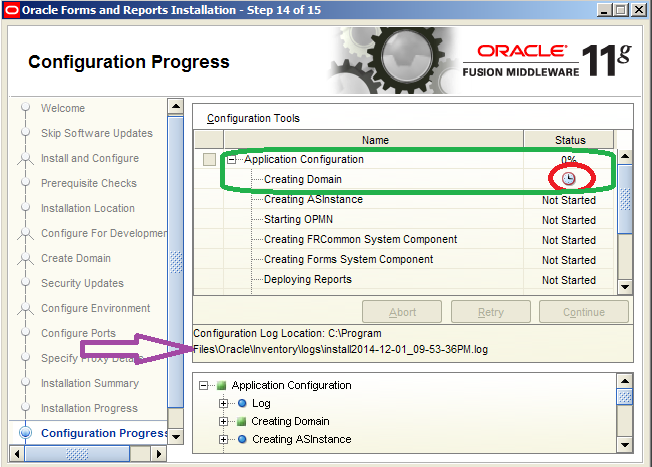Click the Configuration Log Location path text
The image size is (652, 467).
click(340, 341)
